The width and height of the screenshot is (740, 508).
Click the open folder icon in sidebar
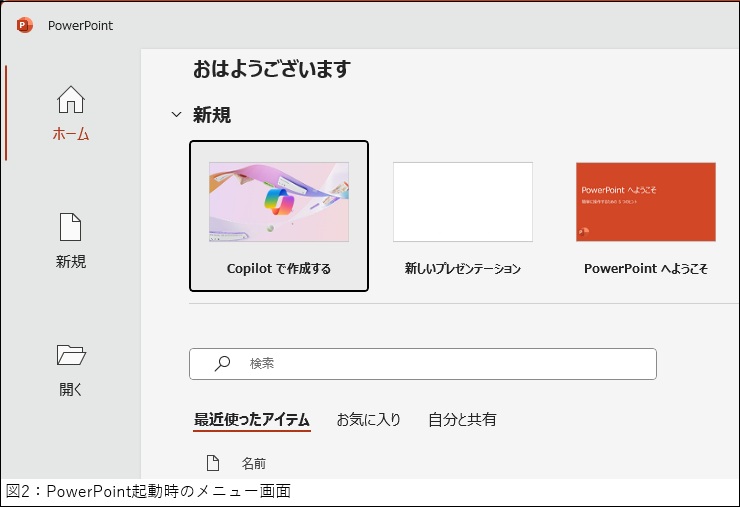71,355
